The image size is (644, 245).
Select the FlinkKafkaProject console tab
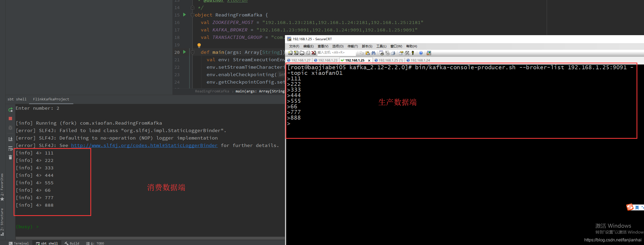pos(51,99)
